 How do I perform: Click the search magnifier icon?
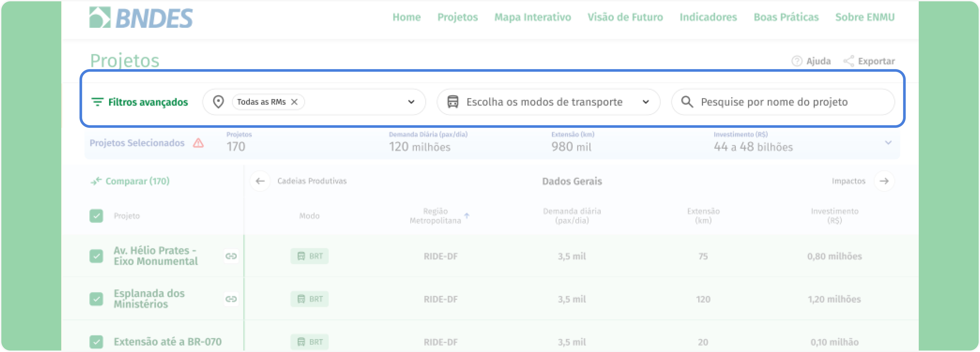pyautogui.click(x=687, y=102)
